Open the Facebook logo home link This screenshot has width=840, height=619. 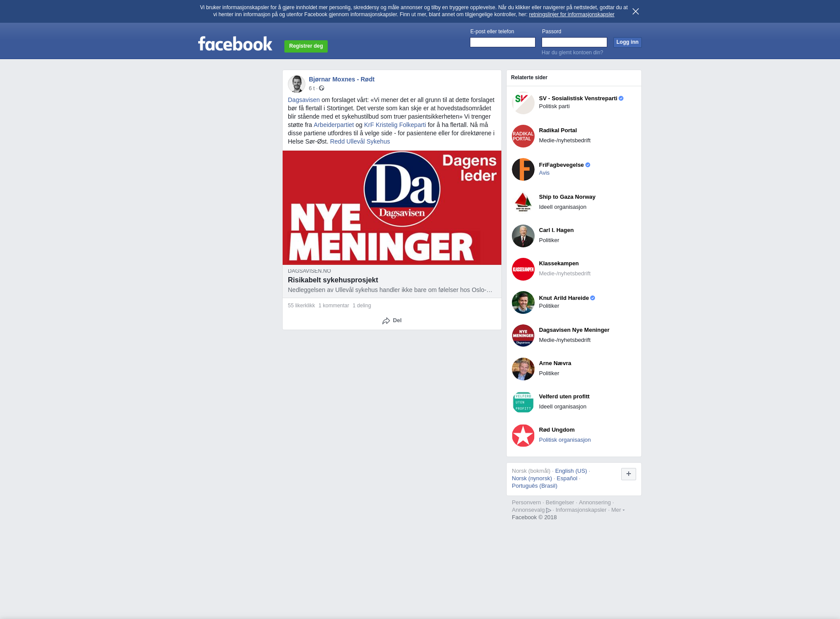[x=235, y=44]
